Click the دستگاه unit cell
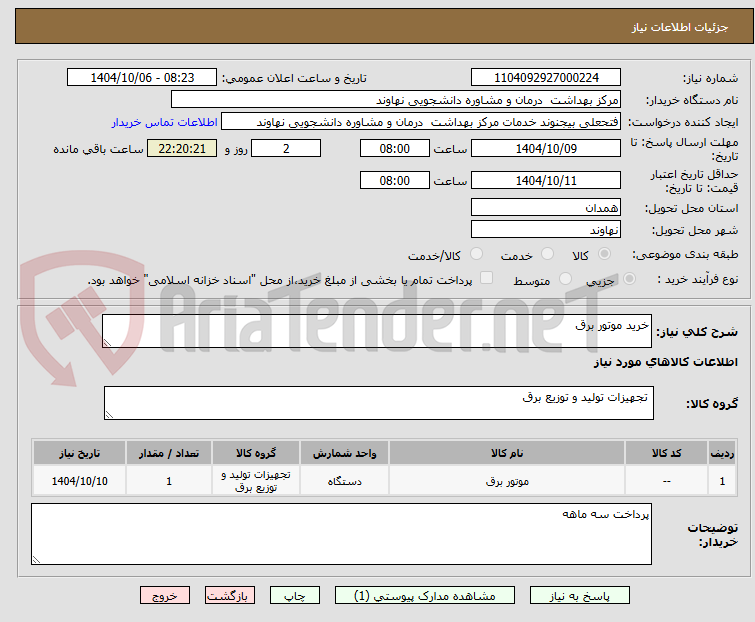Image resolution: width=755 pixels, height=622 pixels. [x=344, y=481]
